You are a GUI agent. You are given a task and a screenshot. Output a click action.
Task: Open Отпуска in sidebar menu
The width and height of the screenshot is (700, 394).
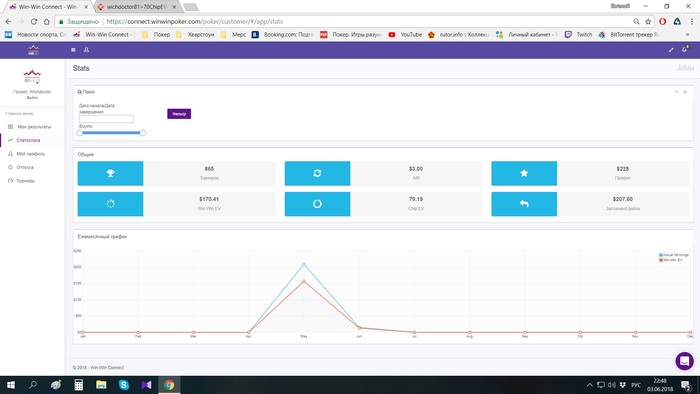[x=25, y=167]
